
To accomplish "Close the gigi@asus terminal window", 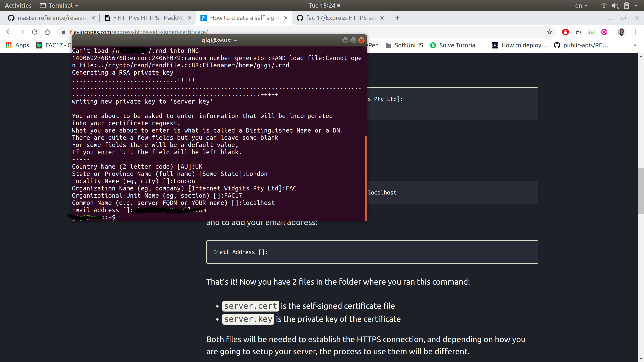I will click(x=361, y=40).
